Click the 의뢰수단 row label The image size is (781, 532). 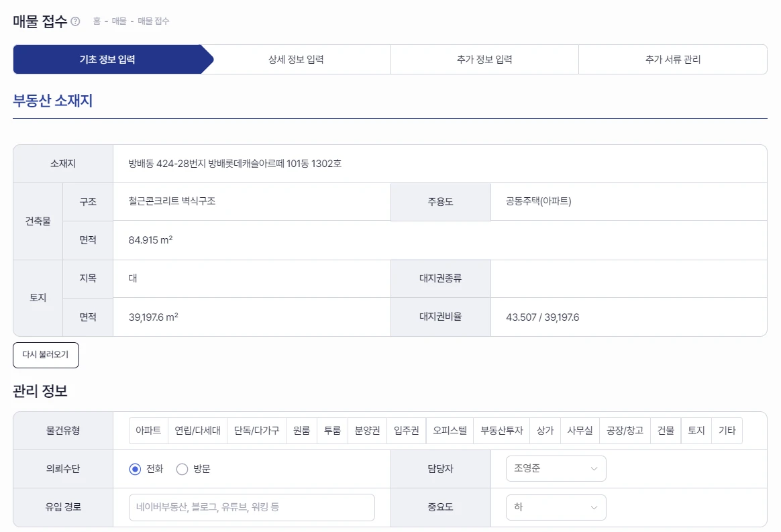click(x=63, y=469)
